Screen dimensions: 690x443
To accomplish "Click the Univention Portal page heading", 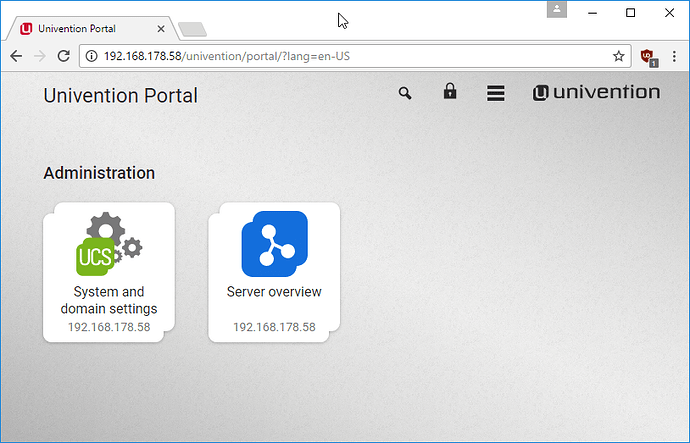I will 121,95.
